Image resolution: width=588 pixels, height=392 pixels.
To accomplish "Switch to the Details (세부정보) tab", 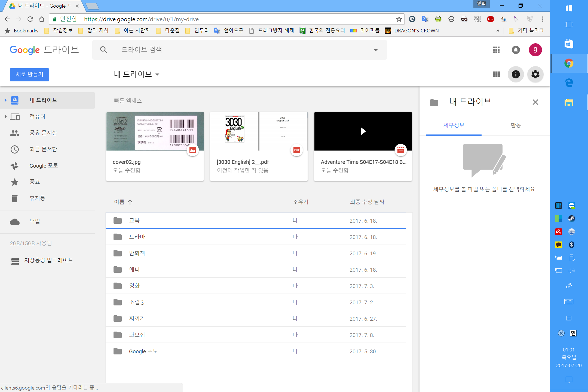I will [454, 125].
